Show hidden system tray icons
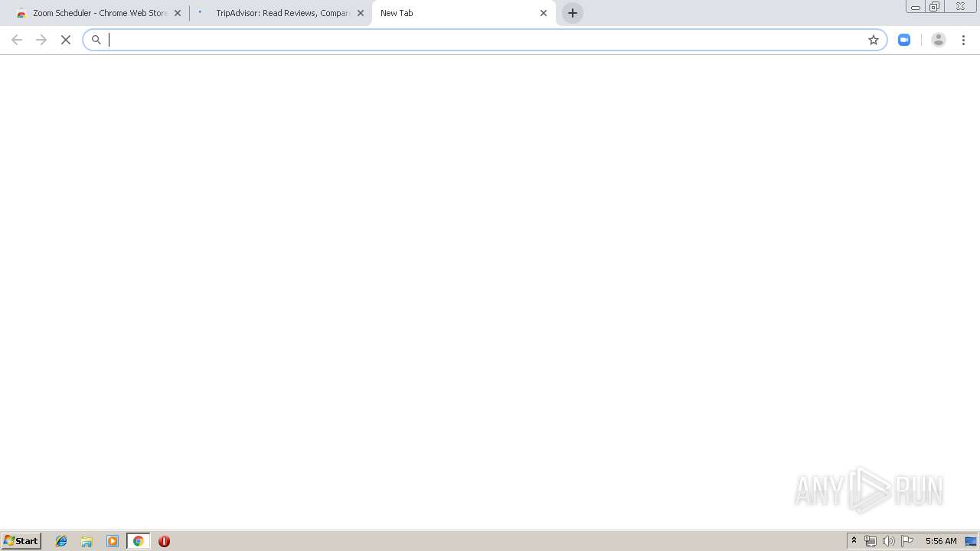 [x=854, y=541]
